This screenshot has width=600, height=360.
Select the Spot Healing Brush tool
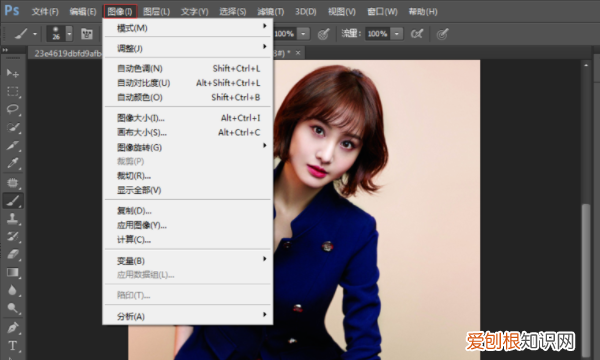[x=13, y=182]
